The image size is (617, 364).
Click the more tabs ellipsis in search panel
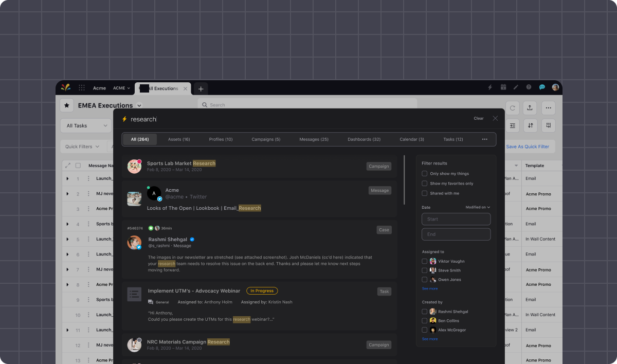[484, 139]
